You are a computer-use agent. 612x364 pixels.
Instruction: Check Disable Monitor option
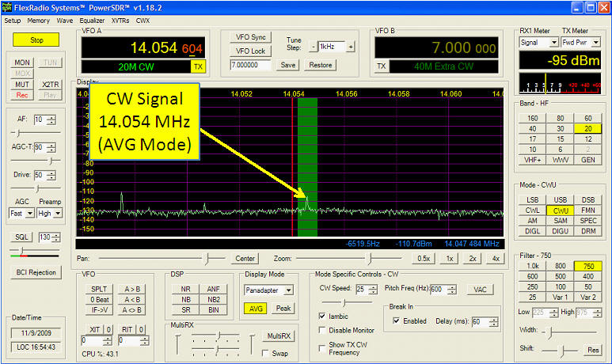(x=322, y=330)
